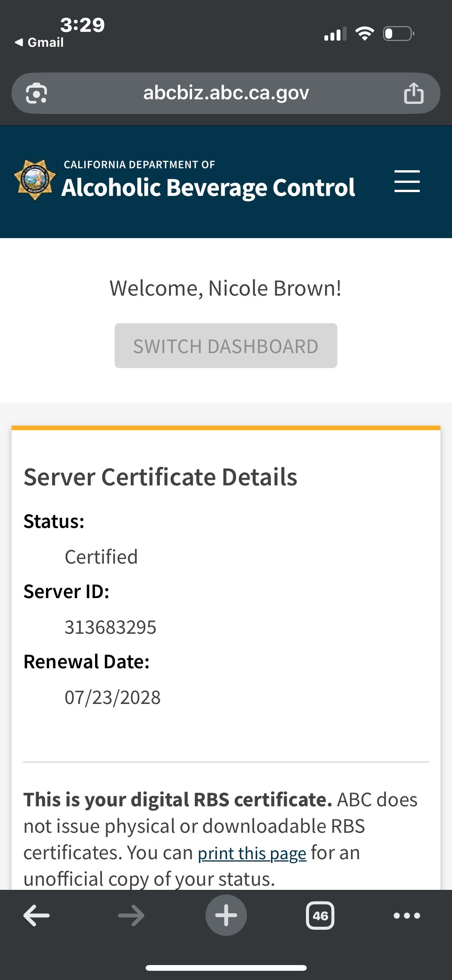Tap the abcbiz.abc.ca.gov URL field
This screenshot has width=452, height=980.
(226, 93)
